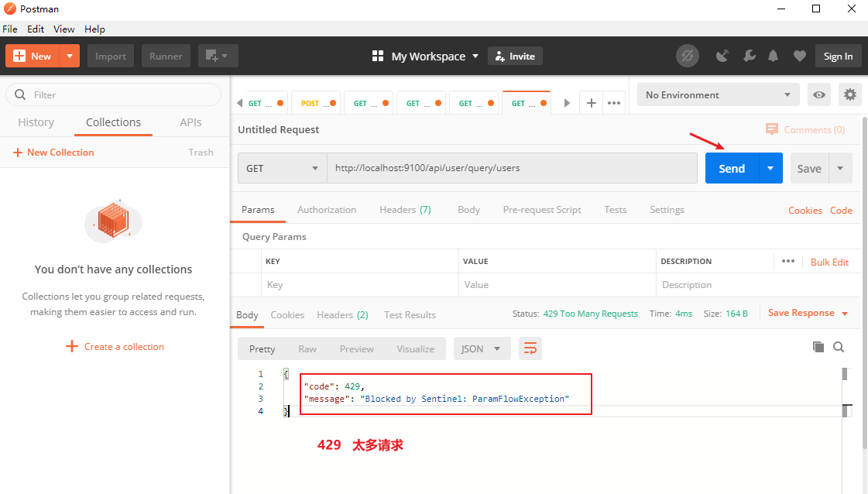
Task: Toggle line wrap icon in response
Action: tap(530, 348)
